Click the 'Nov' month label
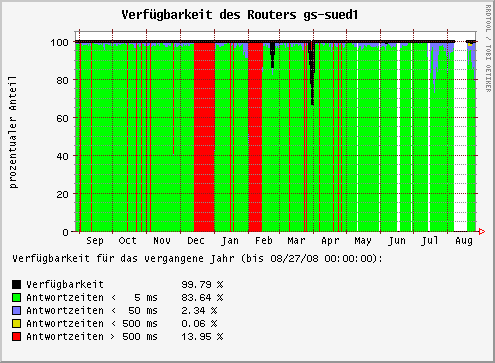Image resolution: width=495 pixels, height=363 pixels. (162, 241)
